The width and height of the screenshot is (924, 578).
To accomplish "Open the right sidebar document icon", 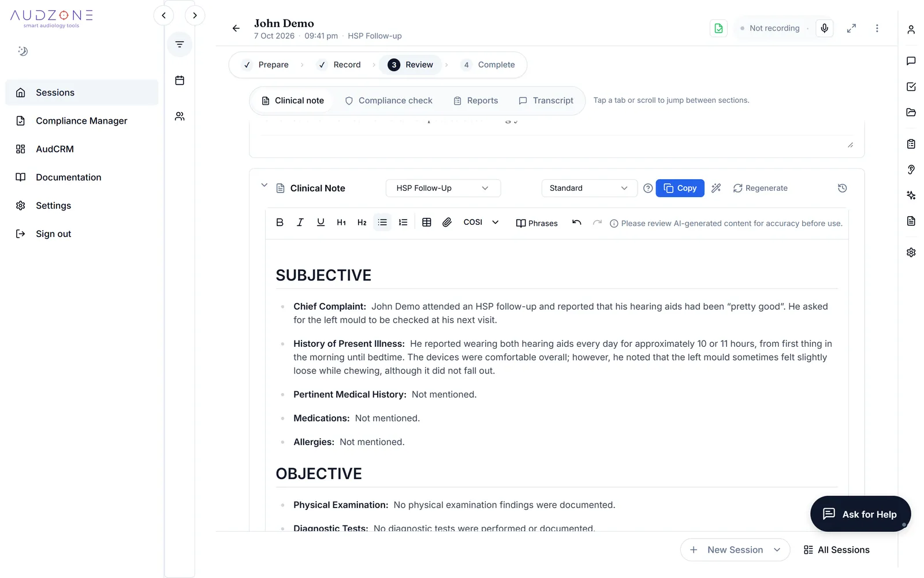I will click(911, 221).
